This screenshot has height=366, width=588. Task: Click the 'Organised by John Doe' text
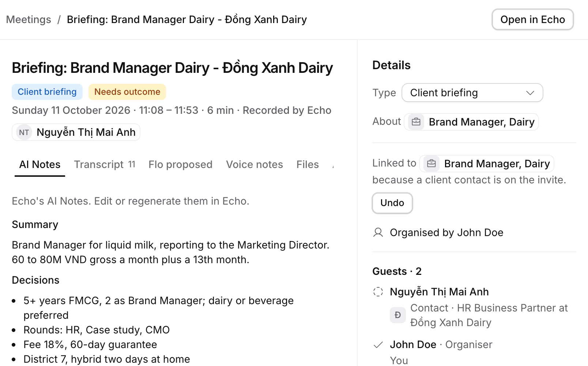(446, 232)
